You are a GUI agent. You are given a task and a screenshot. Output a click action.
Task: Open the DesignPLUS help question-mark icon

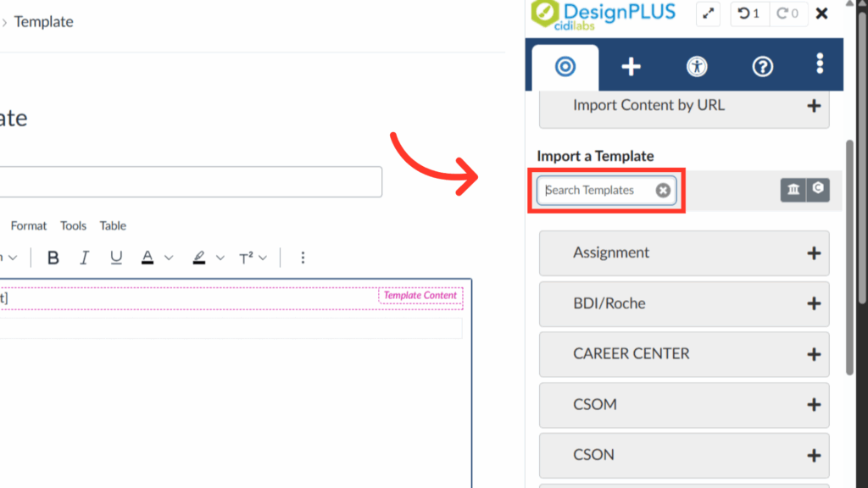[762, 66]
